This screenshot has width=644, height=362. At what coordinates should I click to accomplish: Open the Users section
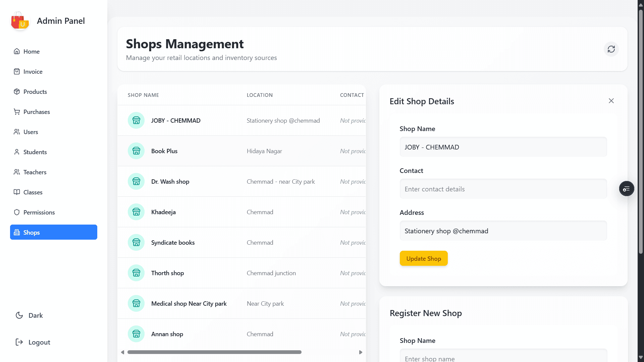point(54,132)
